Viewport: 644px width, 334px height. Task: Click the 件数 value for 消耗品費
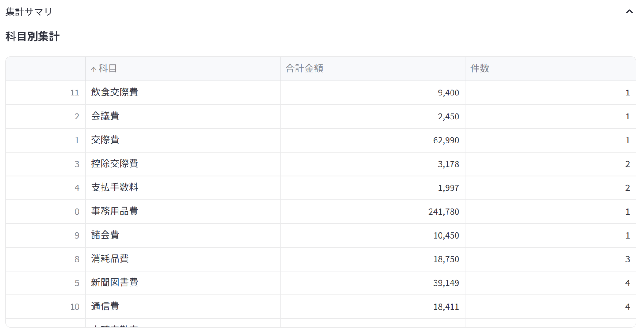click(x=550, y=259)
